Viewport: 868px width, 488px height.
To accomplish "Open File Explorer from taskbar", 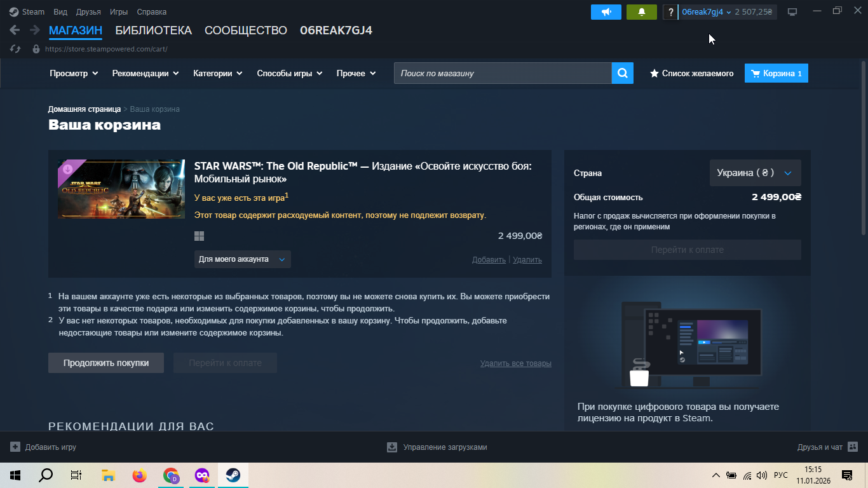I will (108, 475).
